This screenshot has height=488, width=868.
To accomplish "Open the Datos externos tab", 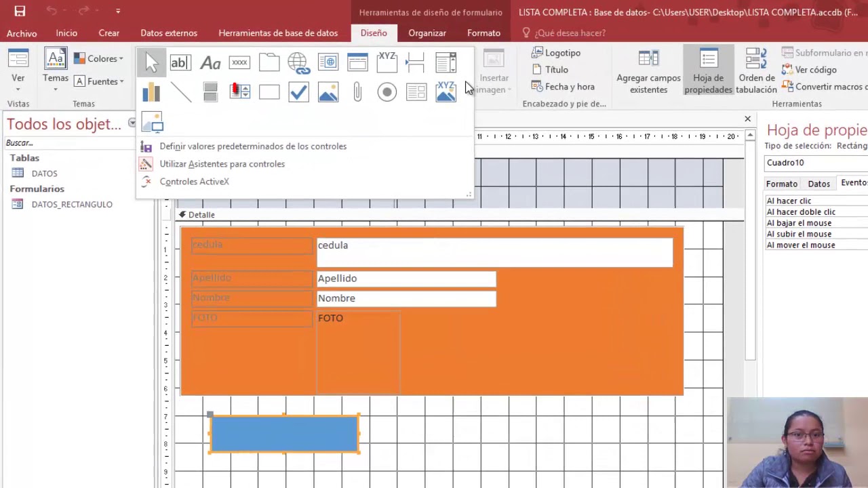I will [169, 33].
